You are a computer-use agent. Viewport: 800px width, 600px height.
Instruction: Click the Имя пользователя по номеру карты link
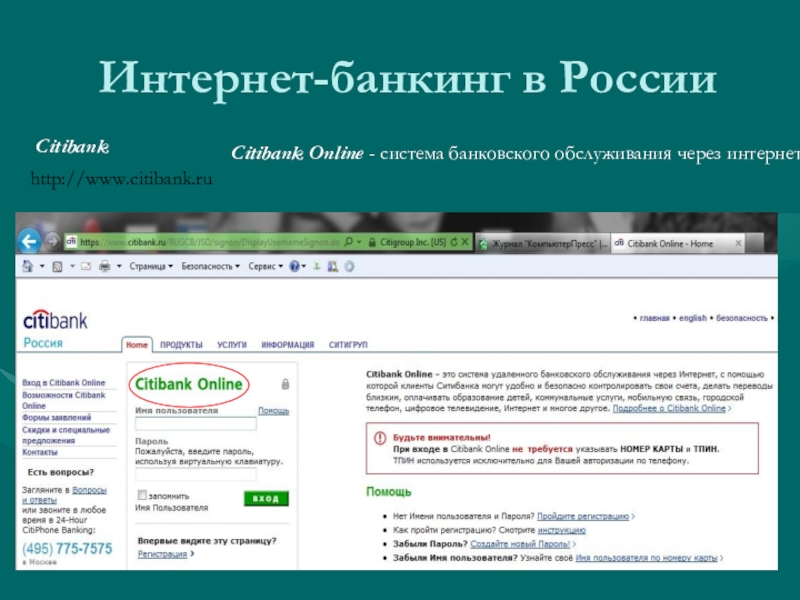tap(646, 558)
